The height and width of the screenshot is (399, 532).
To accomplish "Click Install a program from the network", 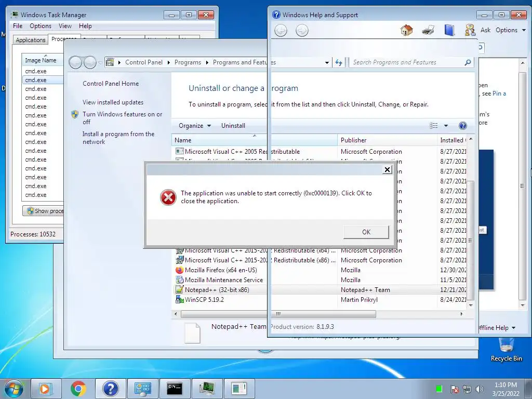I will click(x=118, y=138).
